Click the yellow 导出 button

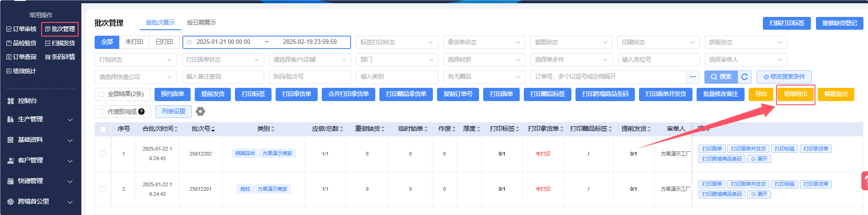click(761, 94)
